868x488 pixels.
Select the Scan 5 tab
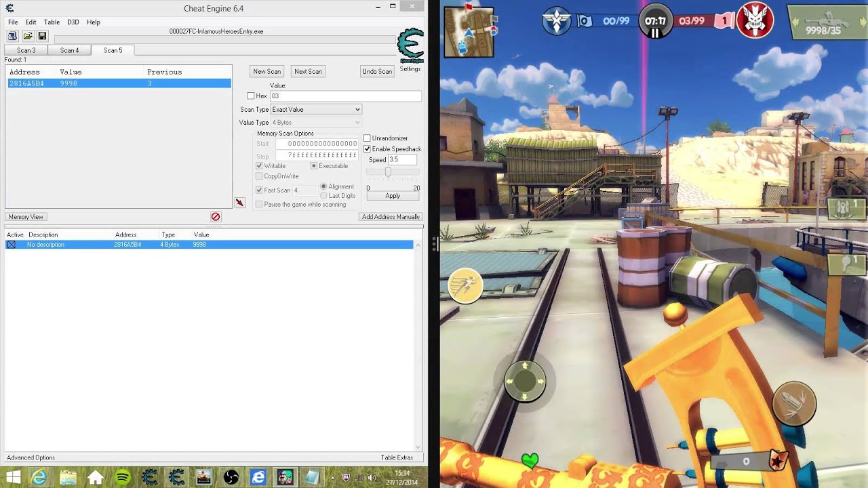[113, 50]
